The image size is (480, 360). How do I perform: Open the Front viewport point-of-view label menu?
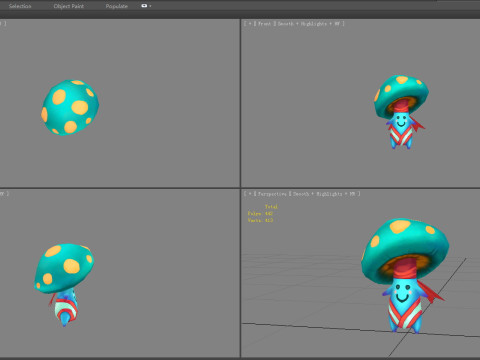(x=264, y=24)
